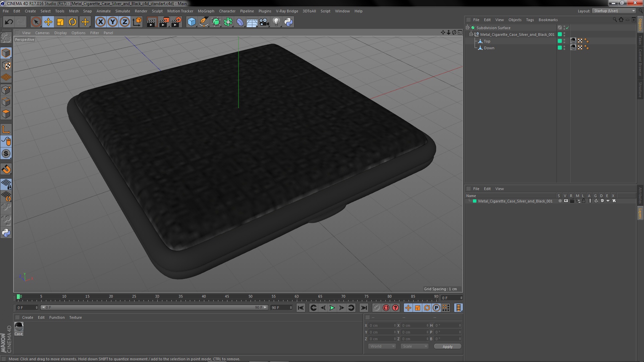644x362 pixels.
Task: Toggle Subdivision Surface enable checkmark
Action: 568,28
